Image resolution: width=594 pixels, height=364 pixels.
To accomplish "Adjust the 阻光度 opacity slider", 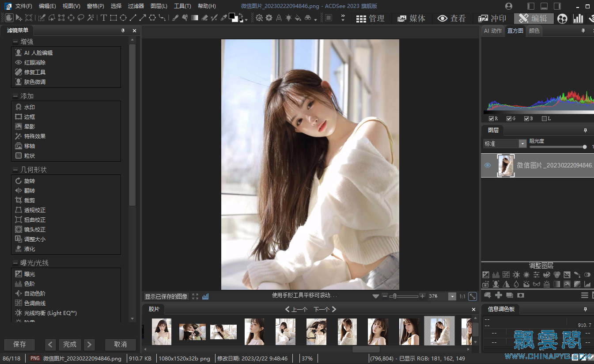I will 558,147.
